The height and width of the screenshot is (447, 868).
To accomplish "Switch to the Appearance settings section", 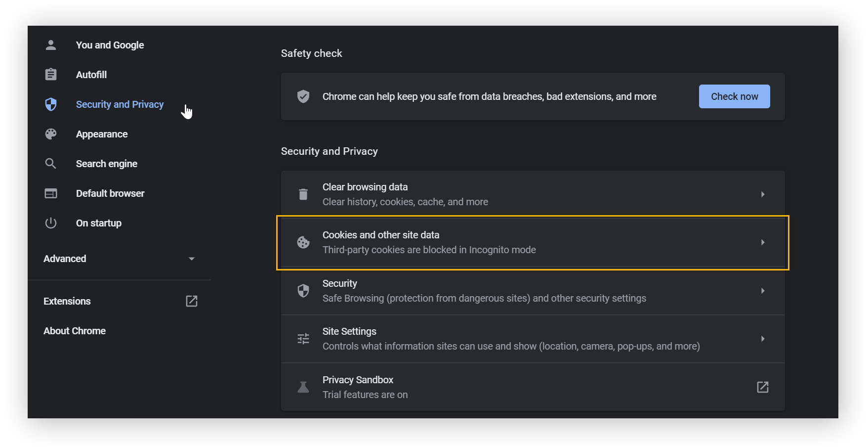I will coord(102,134).
